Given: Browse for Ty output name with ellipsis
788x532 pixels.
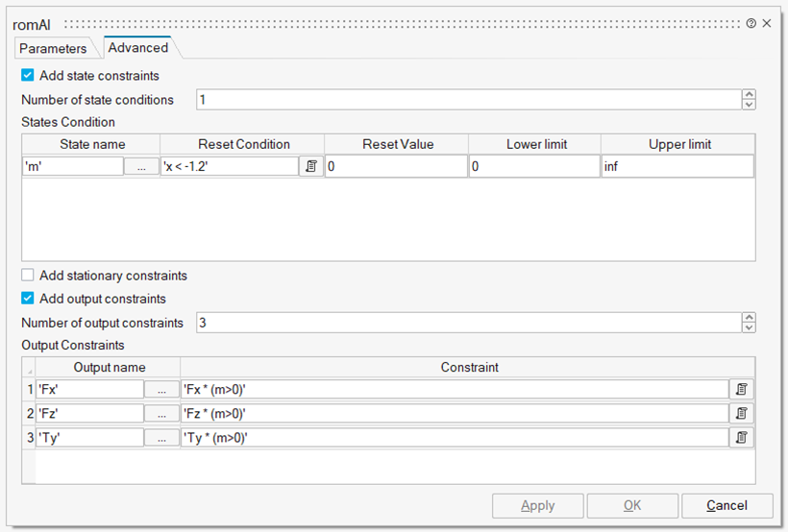Looking at the screenshot, I should coord(161,437).
